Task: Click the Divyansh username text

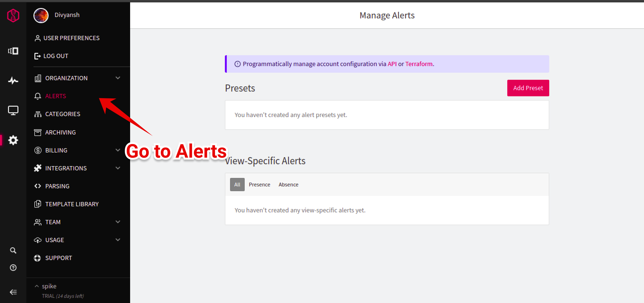Action: [67, 15]
